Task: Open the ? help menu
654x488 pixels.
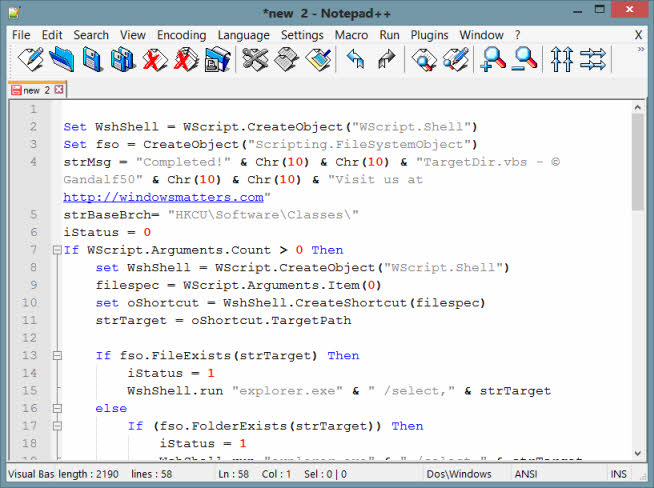Action: pos(517,35)
